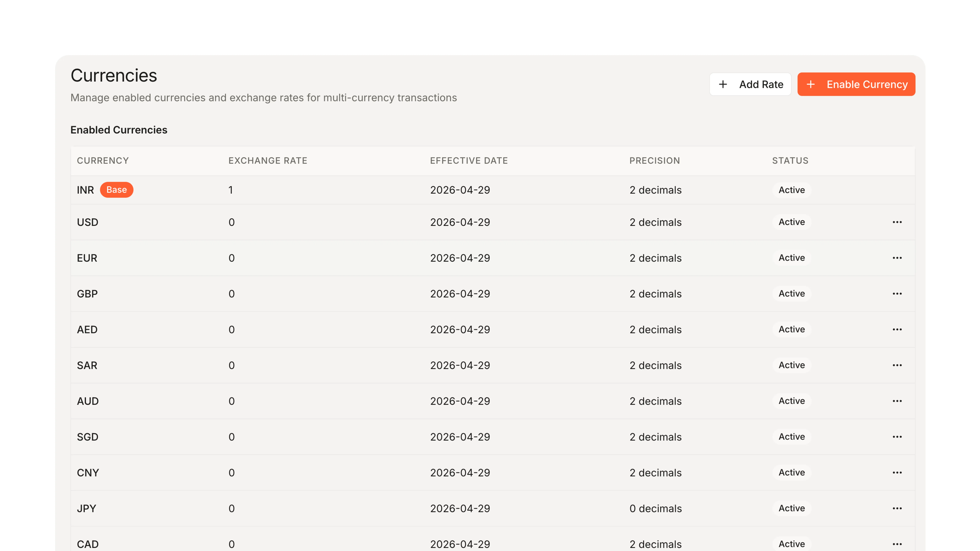Click the exchange rate 0 for USD
This screenshot has width=980, height=551.
tap(231, 222)
